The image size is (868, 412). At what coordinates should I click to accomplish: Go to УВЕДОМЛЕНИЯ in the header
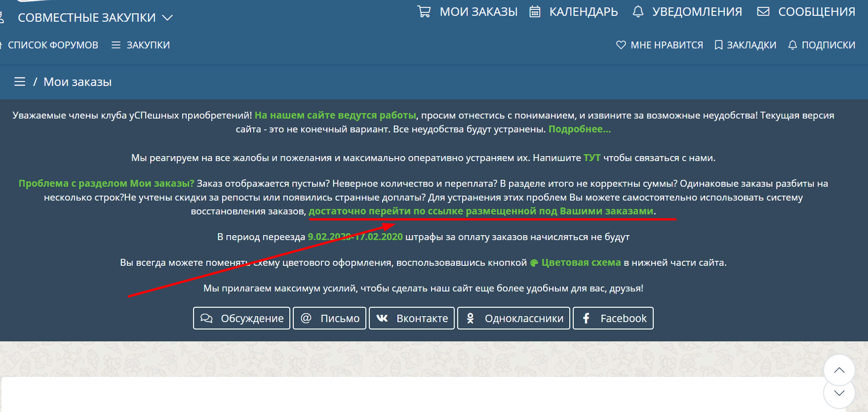click(697, 11)
